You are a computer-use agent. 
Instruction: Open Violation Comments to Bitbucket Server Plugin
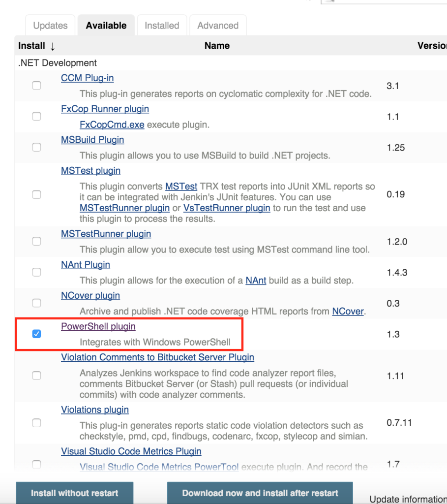[x=157, y=357]
